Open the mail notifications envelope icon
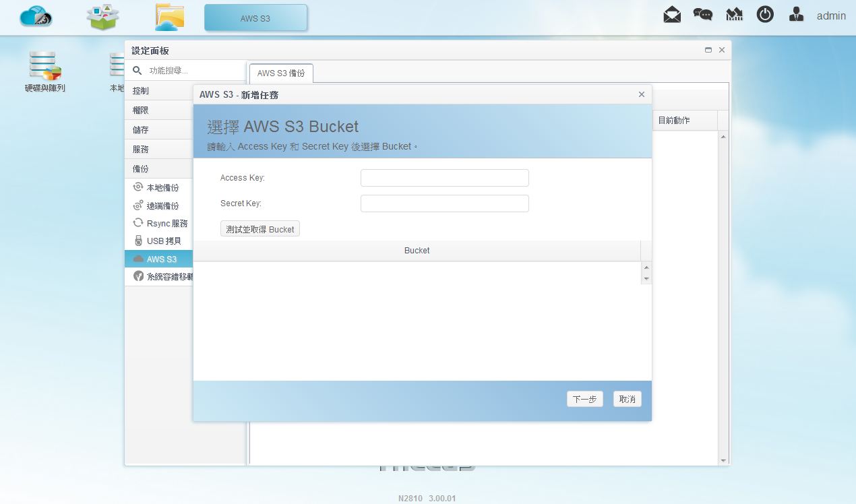 click(672, 15)
